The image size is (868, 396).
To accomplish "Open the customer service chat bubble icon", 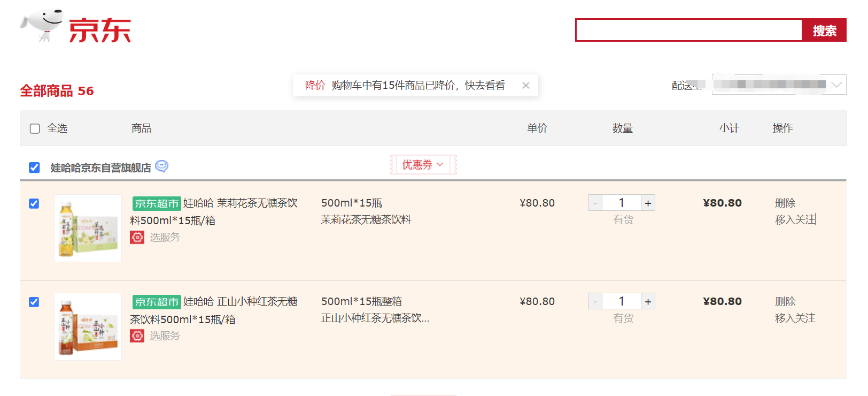I will pos(161,166).
